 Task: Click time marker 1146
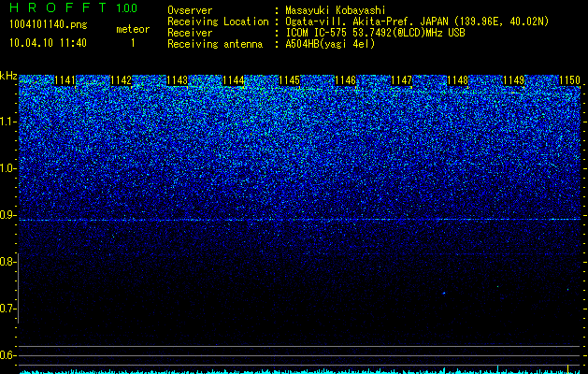tap(345, 80)
